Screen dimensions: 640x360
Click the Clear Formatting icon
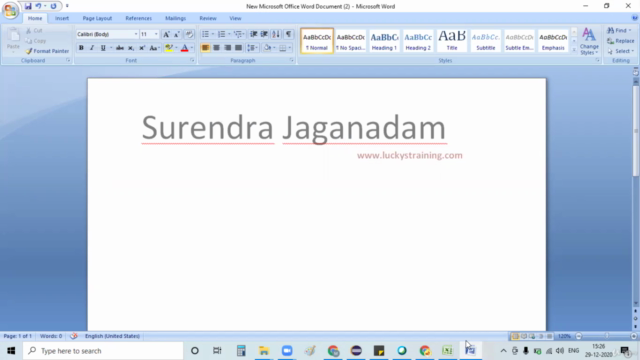[x=189, y=35]
